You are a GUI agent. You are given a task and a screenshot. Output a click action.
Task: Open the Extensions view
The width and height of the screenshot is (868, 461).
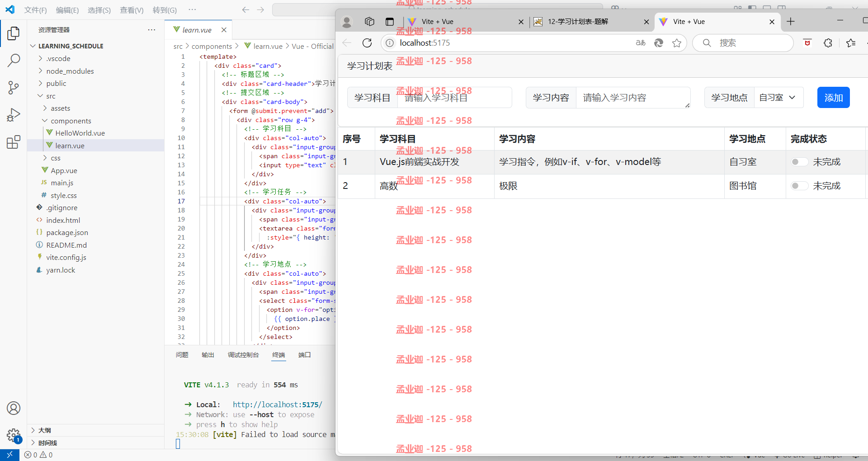[x=14, y=142]
